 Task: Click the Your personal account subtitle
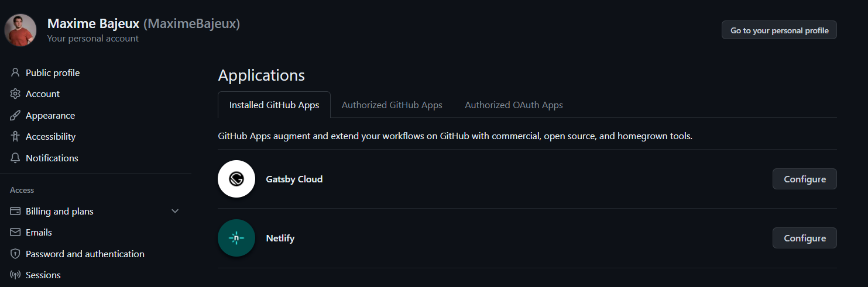[93, 39]
